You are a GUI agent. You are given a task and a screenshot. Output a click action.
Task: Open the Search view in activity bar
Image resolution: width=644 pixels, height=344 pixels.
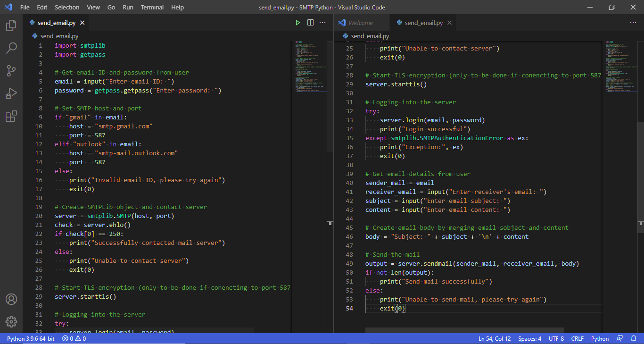[11, 48]
